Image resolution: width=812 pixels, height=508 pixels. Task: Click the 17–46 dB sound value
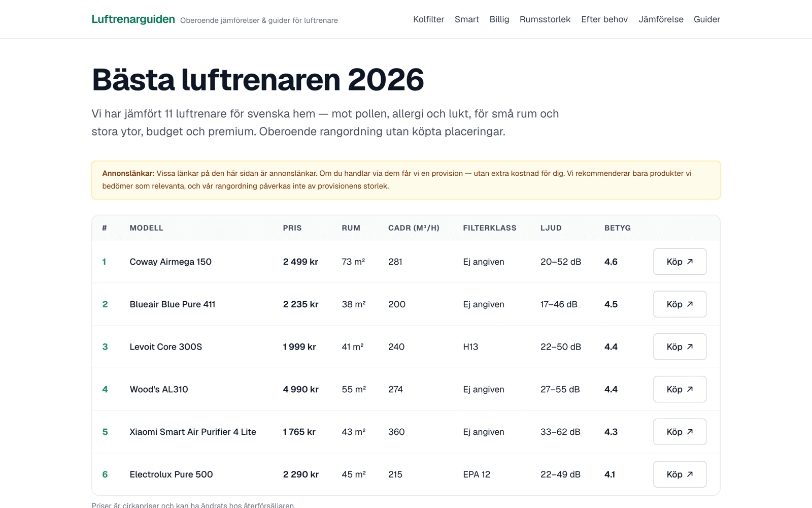pyautogui.click(x=559, y=304)
